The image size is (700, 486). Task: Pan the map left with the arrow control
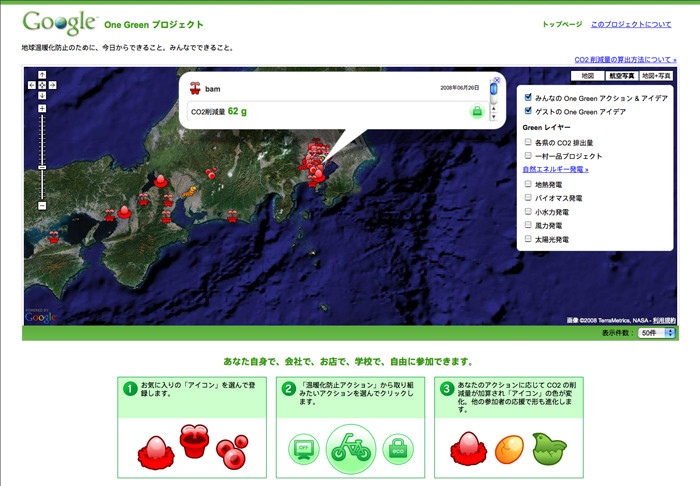click(x=32, y=85)
